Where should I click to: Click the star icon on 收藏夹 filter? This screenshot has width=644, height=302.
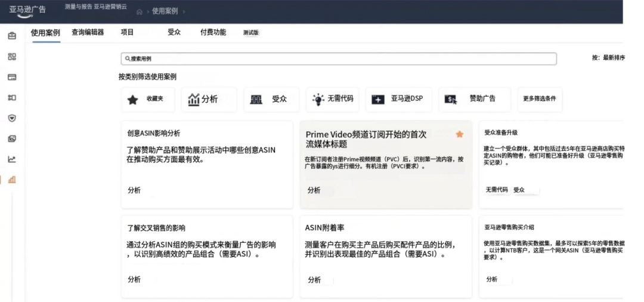132,100
